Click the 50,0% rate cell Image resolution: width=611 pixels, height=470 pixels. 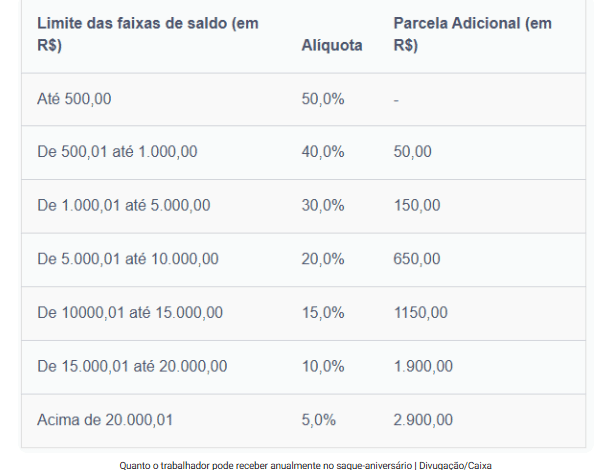click(322, 99)
